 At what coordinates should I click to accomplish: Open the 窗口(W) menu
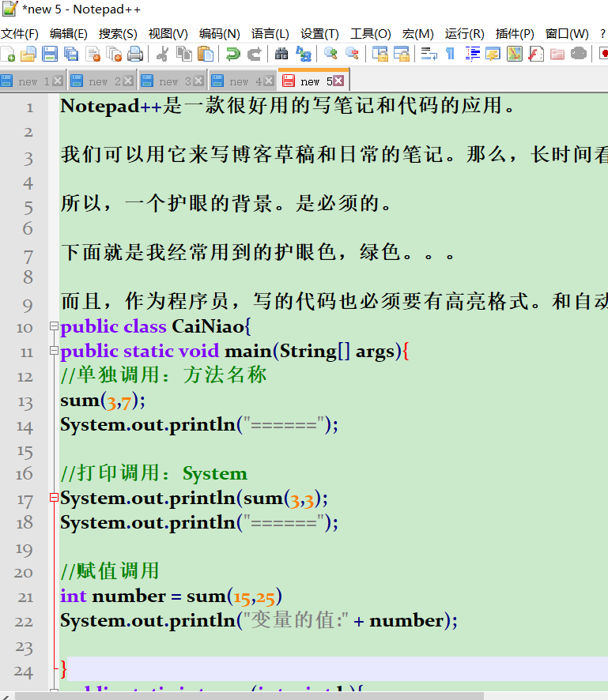(x=567, y=34)
